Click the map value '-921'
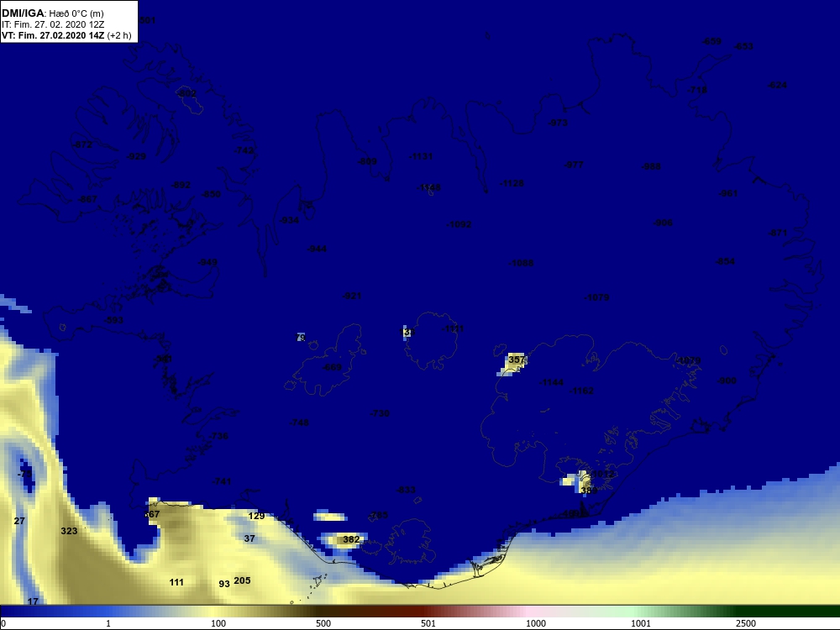Screen dimensions: 840x630 pos(351,296)
